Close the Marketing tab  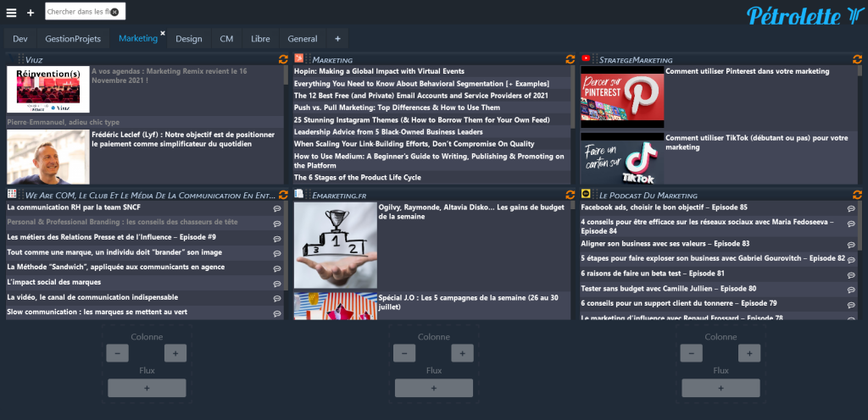coord(163,32)
